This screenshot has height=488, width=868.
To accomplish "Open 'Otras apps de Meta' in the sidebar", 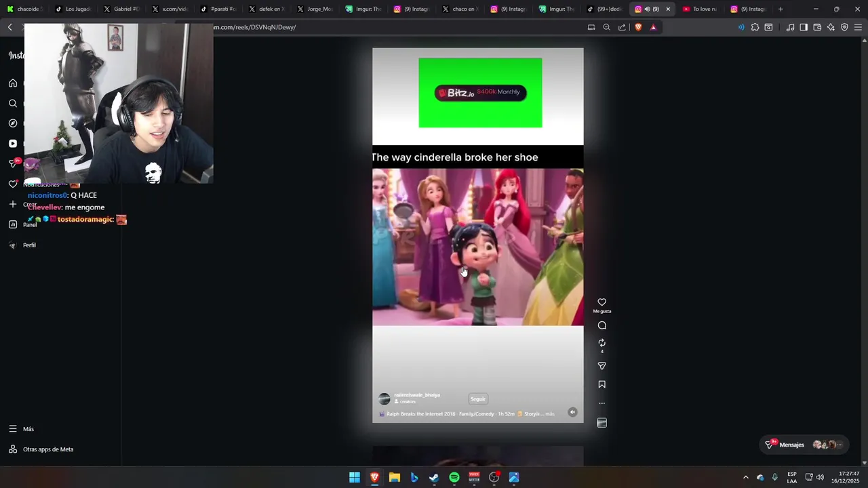I will click(x=41, y=449).
